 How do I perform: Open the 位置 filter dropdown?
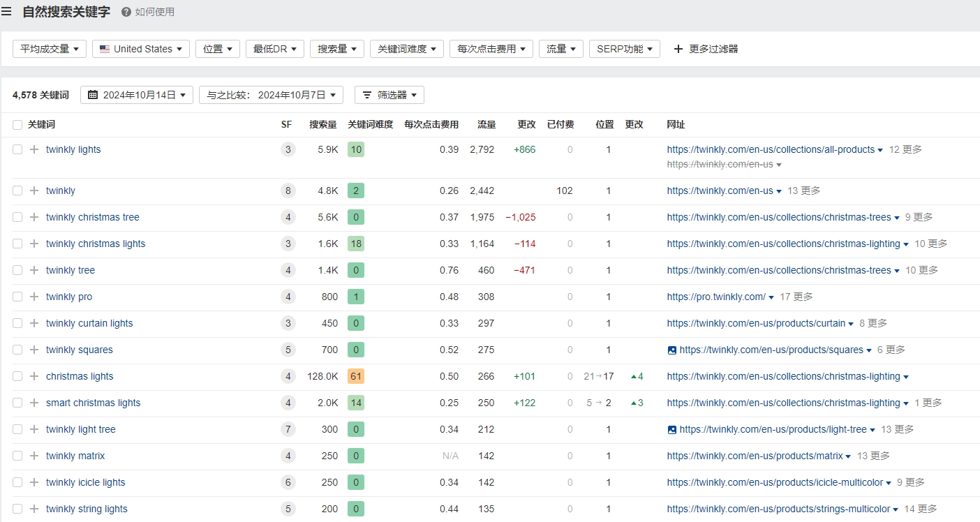[x=218, y=49]
